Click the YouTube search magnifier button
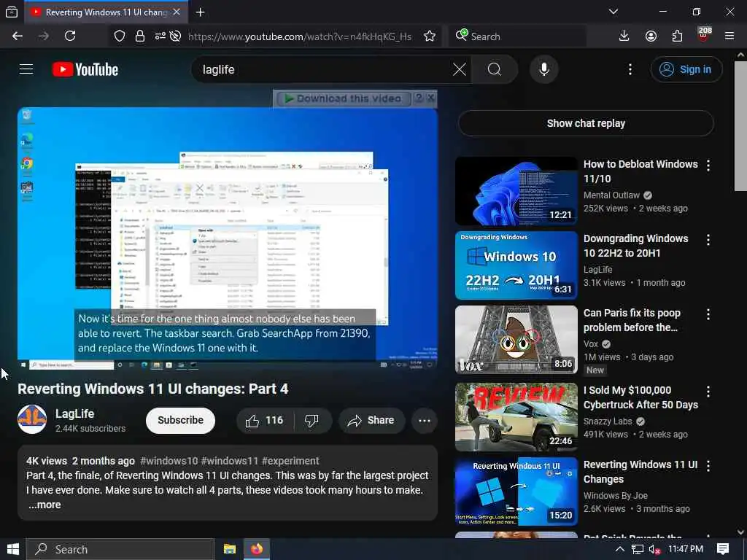 click(495, 69)
